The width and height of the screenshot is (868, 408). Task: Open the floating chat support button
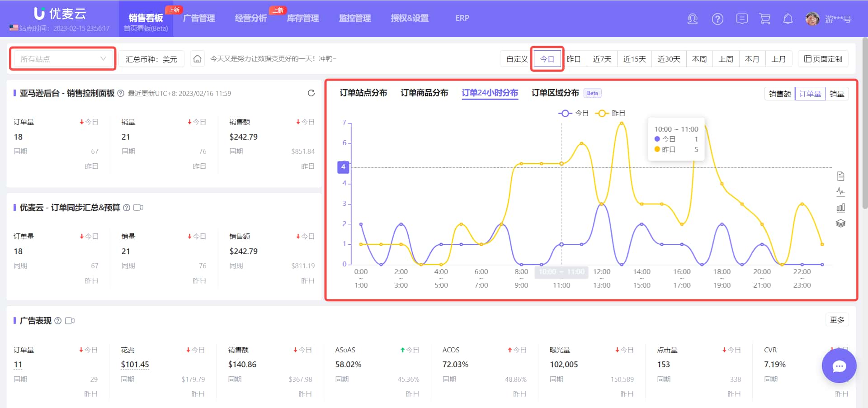(839, 366)
